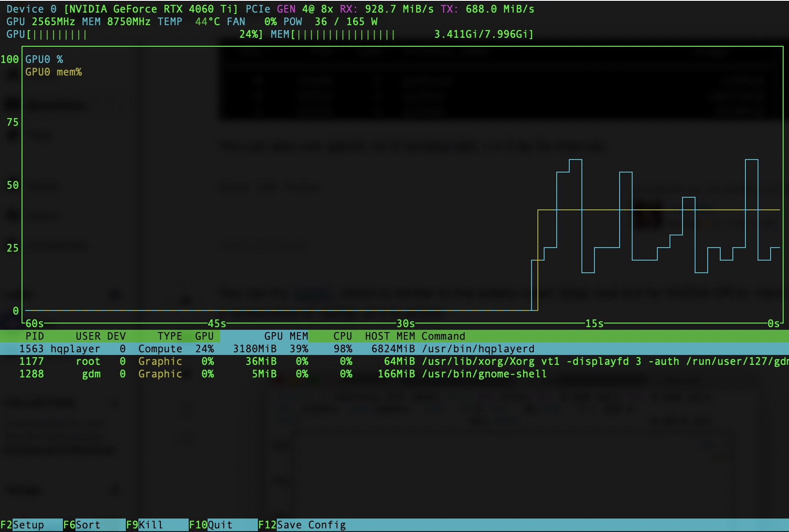Select the Xorg process row
This screenshot has height=532, width=789.
(x=394, y=361)
